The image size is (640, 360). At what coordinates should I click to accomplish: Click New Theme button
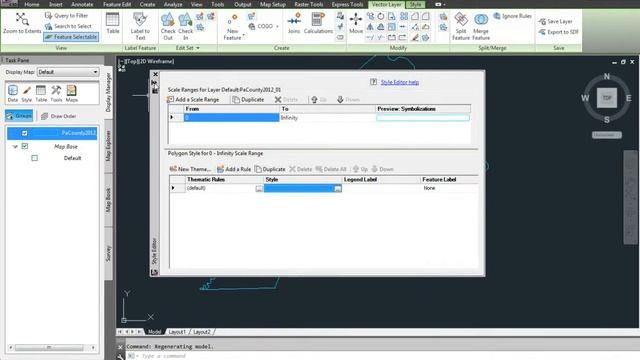click(x=190, y=169)
